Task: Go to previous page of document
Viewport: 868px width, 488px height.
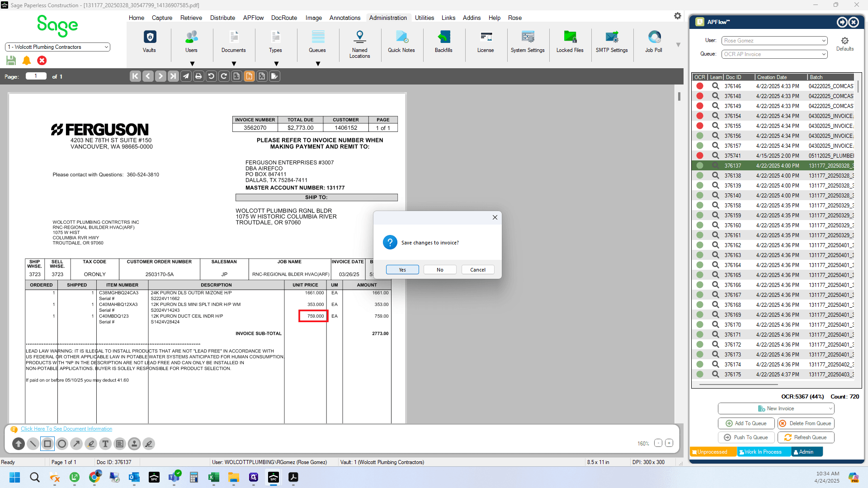Action: [x=148, y=76]
